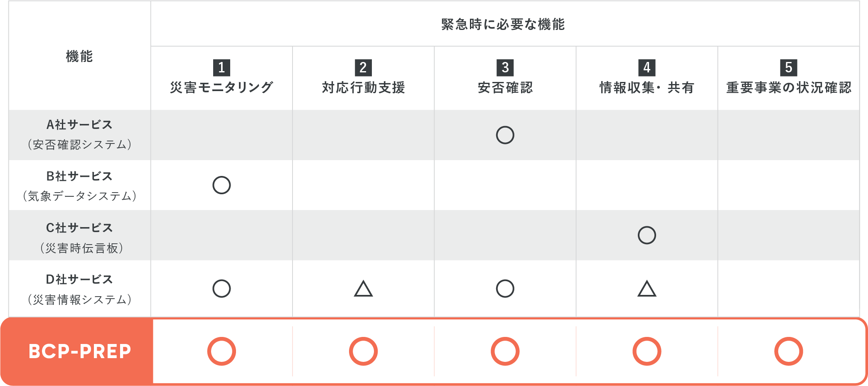Click the number 5 badge above 重要事業の状況確認
Image resolution: width=868 pixels, height=386 pixels.
[x=788, y=67]
